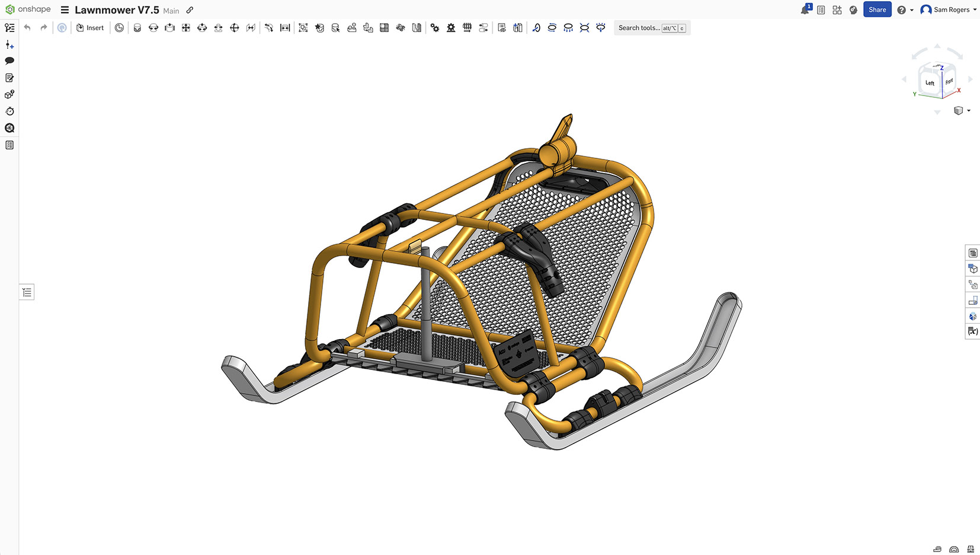Open the clock-shaped history toolbar icon
The width and height of the screenshot is (980, 555).
tap(119, 28)
